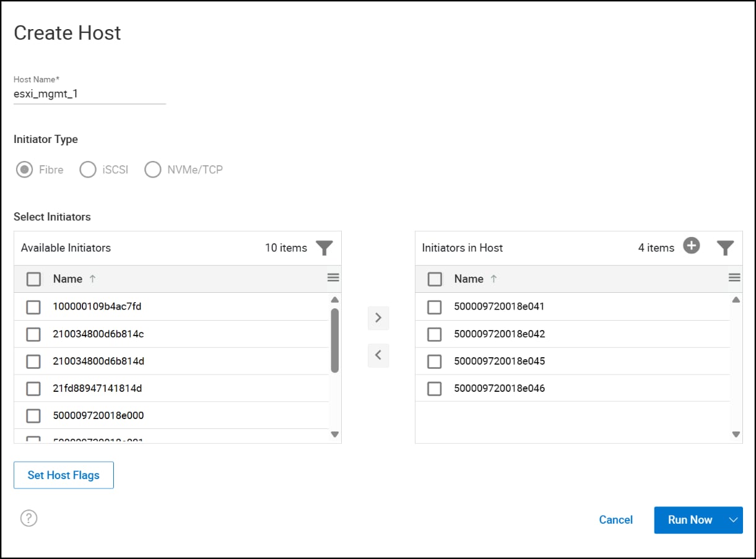Screen dimensions: 756x559
Task: Check host initiator 500009720018e042
Action: pyautogui.click(x=435, y=334)
